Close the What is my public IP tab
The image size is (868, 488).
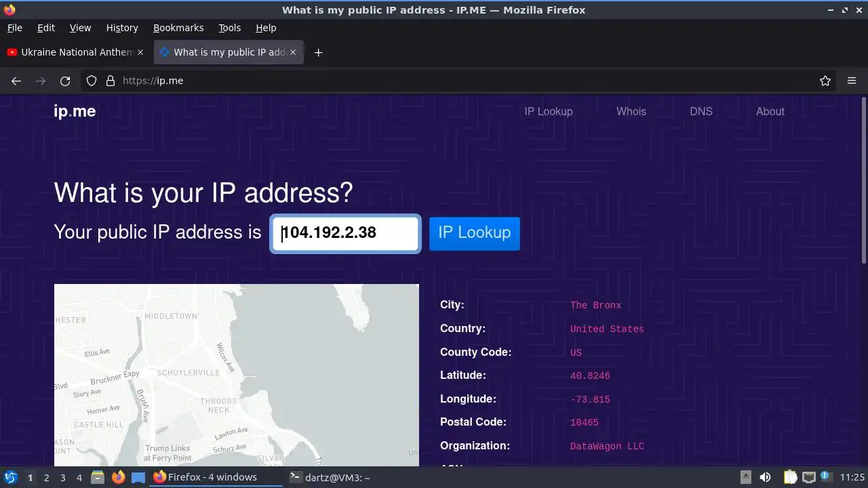[x=293, y=52]
